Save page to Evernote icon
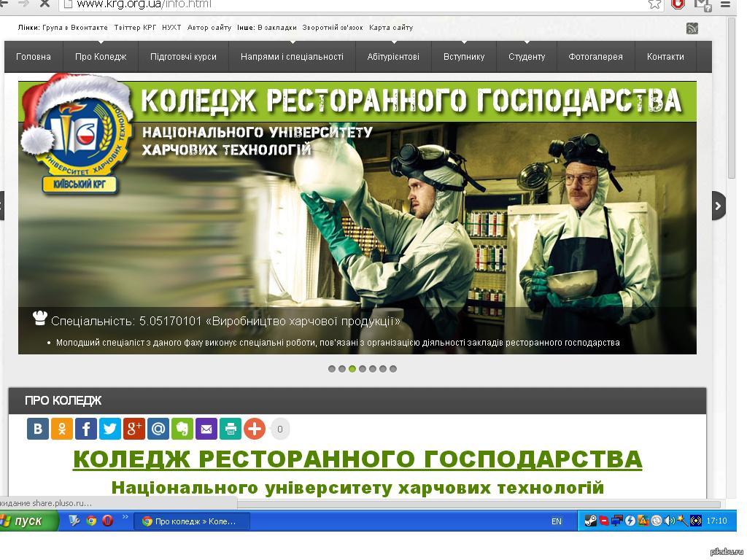This screenshot has height=560, width=747. pos(182,429)
